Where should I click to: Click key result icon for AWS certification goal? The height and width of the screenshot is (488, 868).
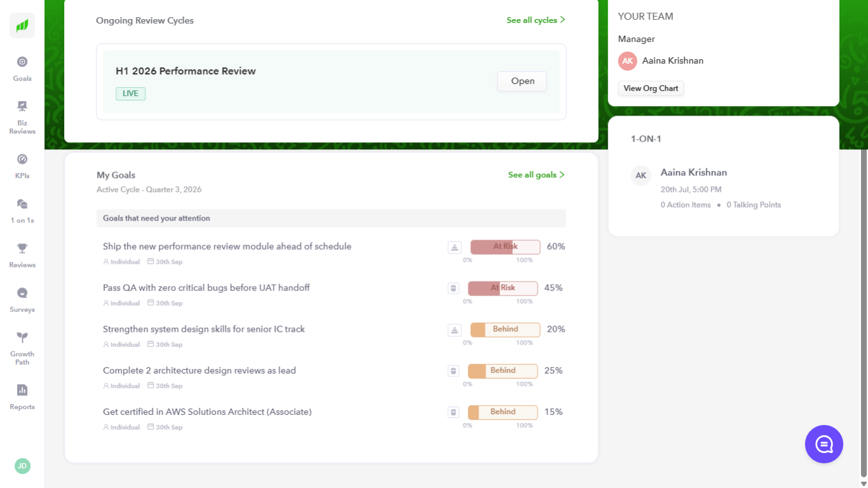[x=453, y=412]
